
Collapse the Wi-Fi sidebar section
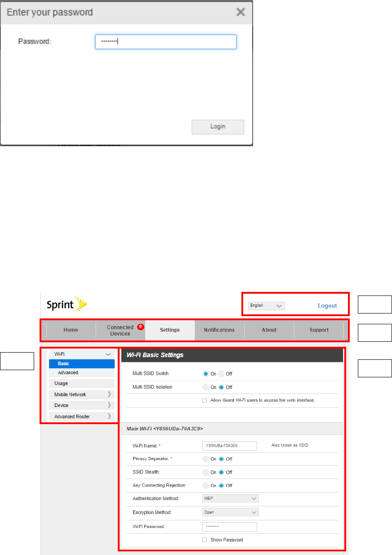click(x=82, y=354)
